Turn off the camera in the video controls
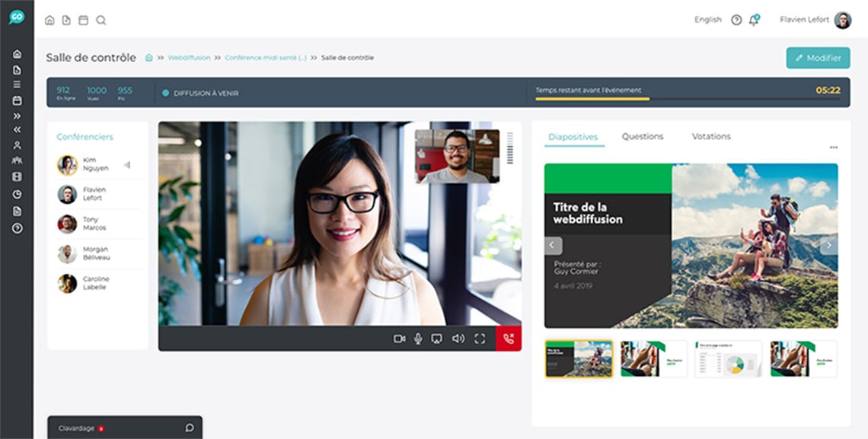The image size is (868, 439). coord(400,339)
